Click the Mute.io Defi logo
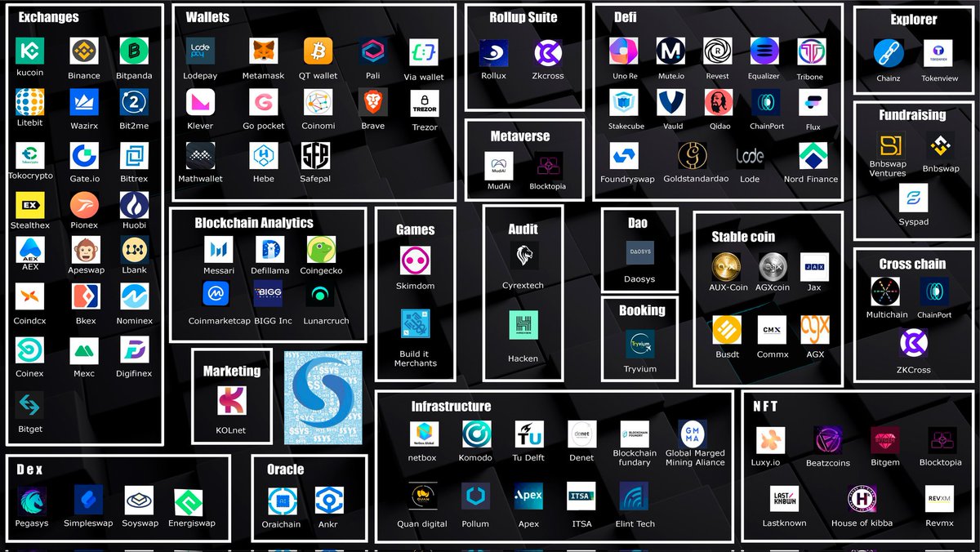The height and width of the screenshot is (552, 980). [671, 51]
